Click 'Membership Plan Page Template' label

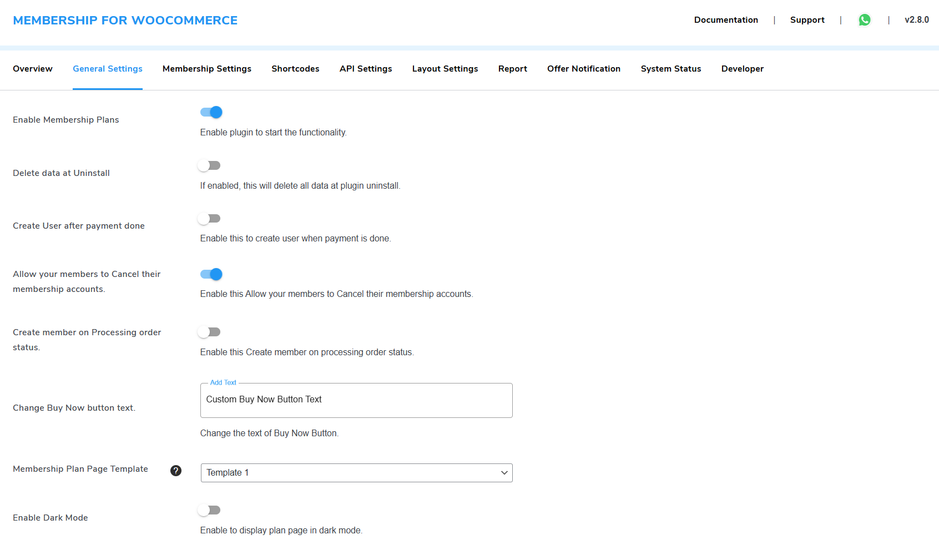(x=80, y=469)
